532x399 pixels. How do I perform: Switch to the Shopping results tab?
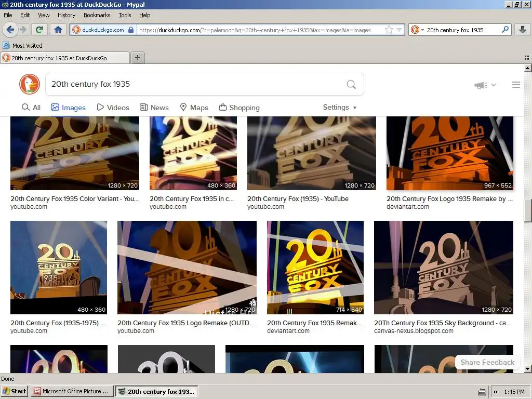pos(239,108)
